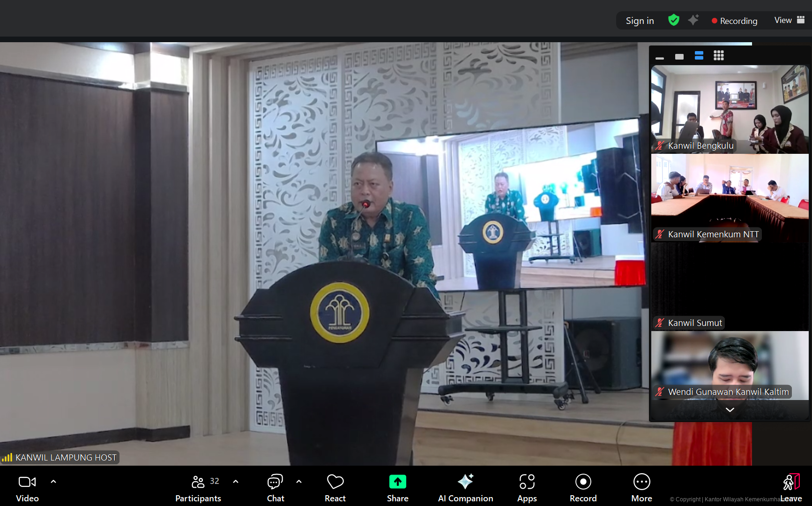Click the green encryption shield icon

674,20
